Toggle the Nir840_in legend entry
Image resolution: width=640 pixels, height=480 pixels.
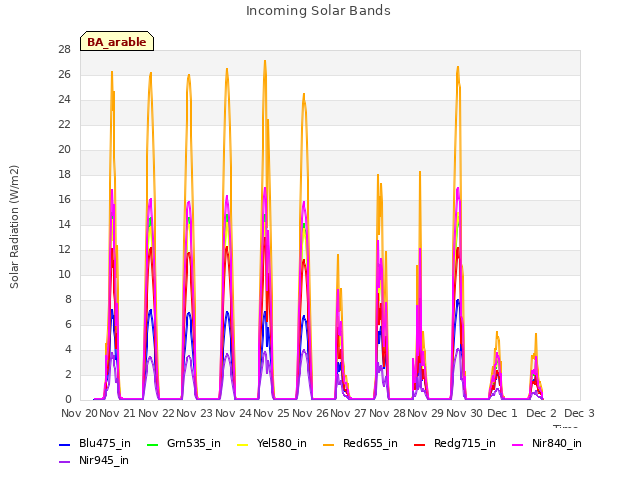(x=547, y=443)
